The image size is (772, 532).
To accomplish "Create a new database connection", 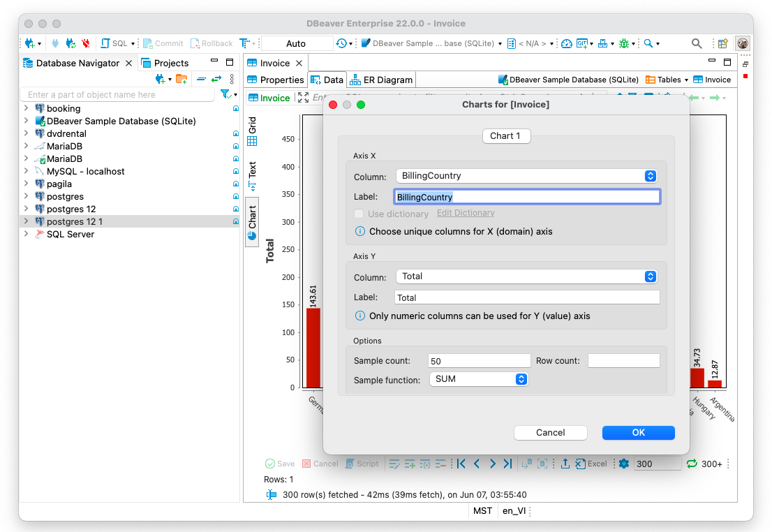I will [x=28, y=43].
